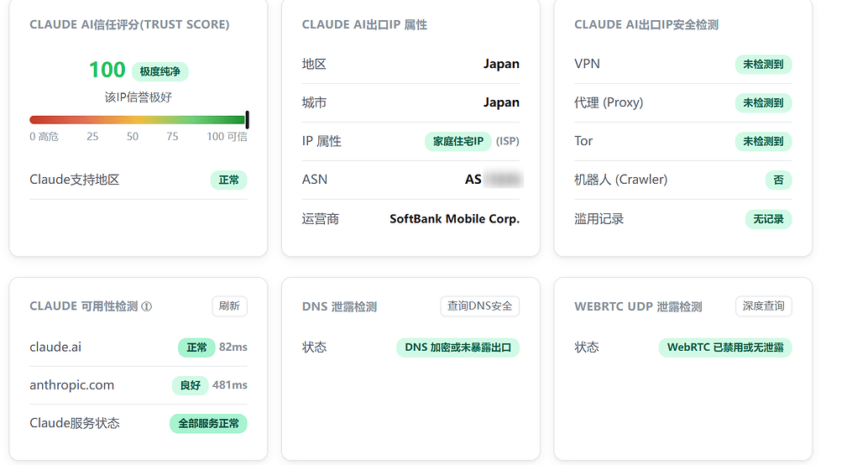Click the 正常 badge for claude.ai
The width and height of the screenshot is (868, 465).
196,347
